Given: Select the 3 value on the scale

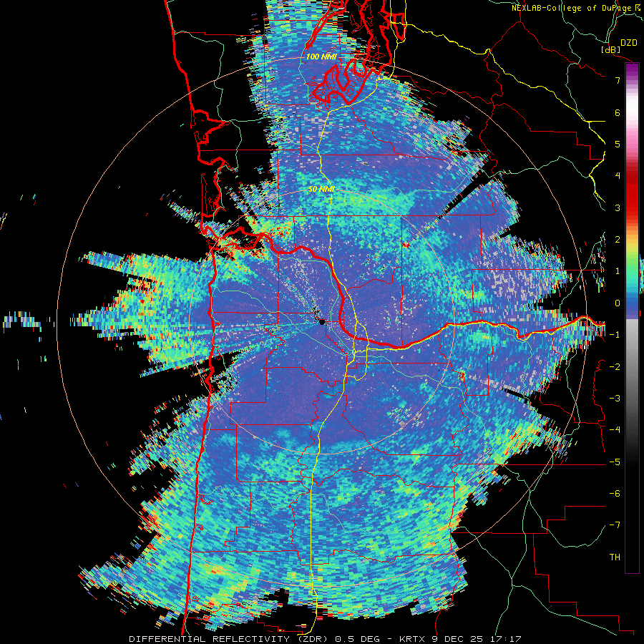Looking at the screenshot, I should 618,208.
